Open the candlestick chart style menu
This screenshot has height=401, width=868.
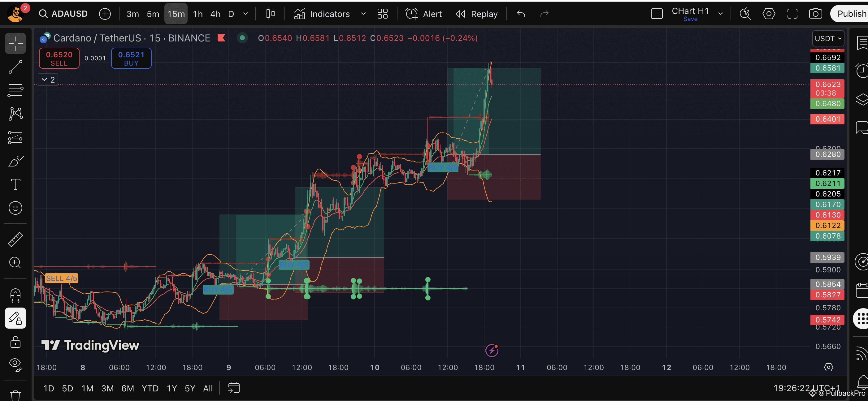270,14
